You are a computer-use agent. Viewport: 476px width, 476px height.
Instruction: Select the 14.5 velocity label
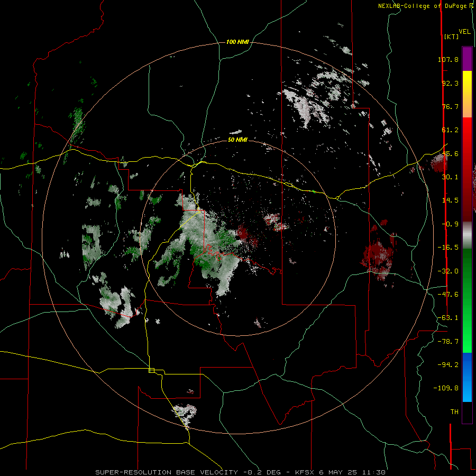click(x=450, y=200)
